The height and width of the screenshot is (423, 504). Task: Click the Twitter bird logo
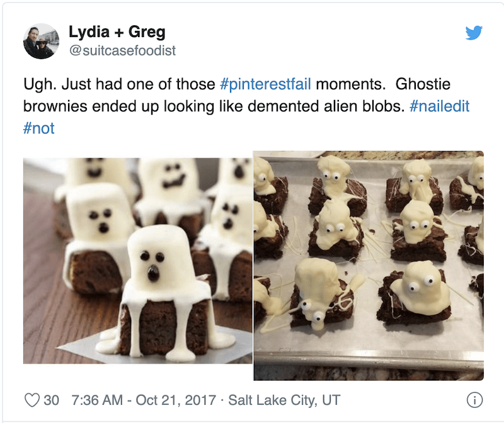point(474,32)
